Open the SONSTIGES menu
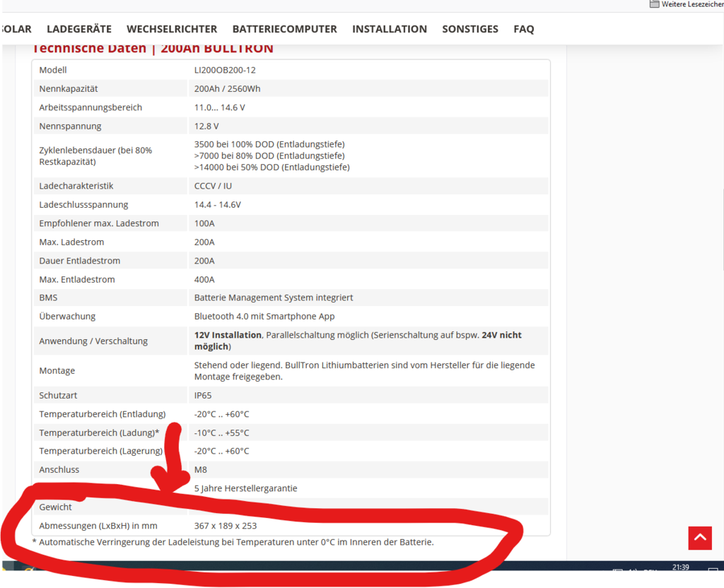 [470, 29]
